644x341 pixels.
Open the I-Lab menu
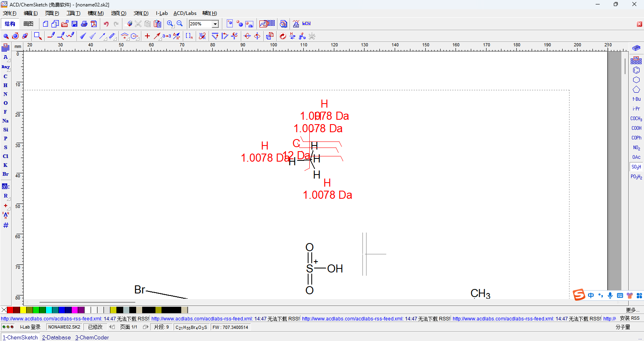point(162,13)
